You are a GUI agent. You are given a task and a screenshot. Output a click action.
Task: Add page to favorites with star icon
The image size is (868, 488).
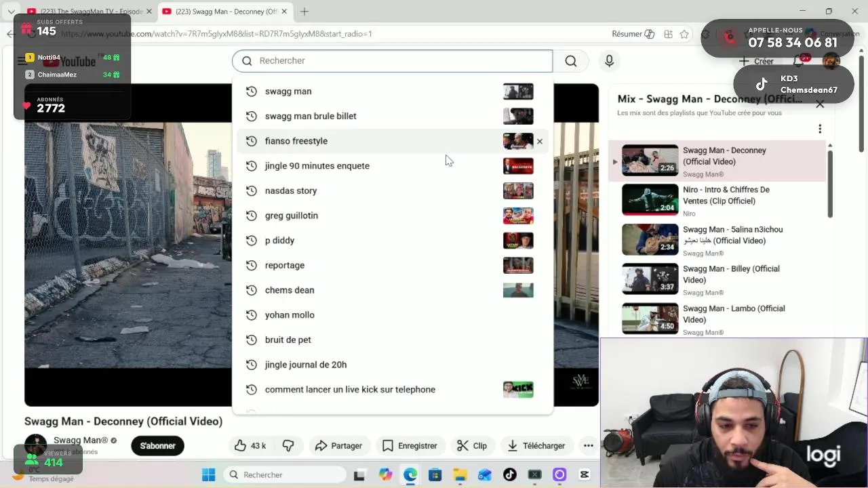tap(684, 34)
